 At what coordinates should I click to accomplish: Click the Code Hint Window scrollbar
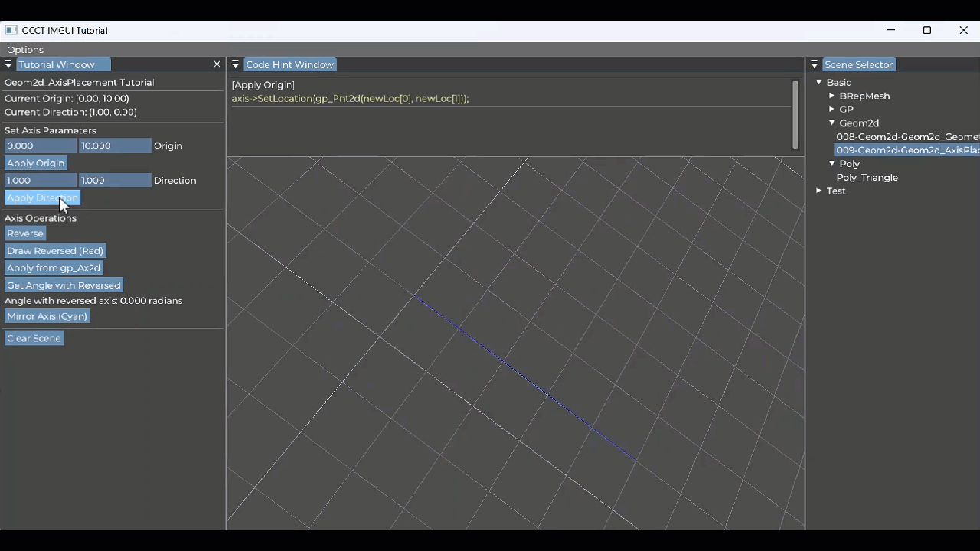795,114
